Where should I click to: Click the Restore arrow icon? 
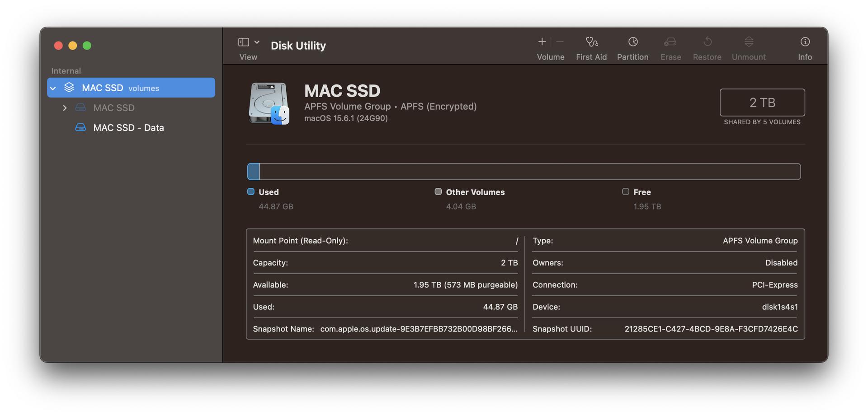[x=707, y=42]
